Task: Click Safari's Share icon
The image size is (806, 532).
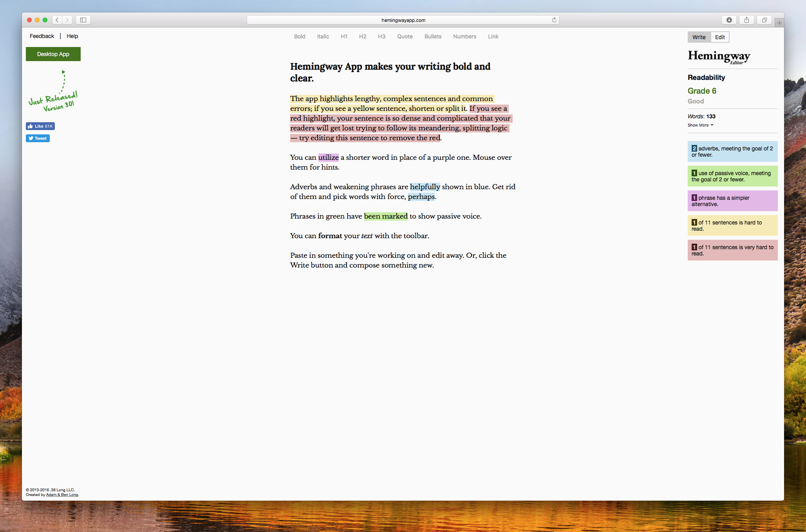Action: coord(746,20)
